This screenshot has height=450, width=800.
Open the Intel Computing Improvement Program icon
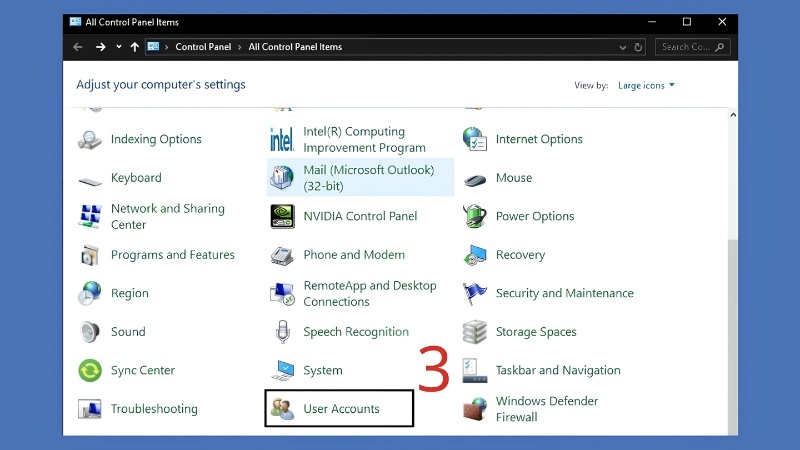(282, 139)
